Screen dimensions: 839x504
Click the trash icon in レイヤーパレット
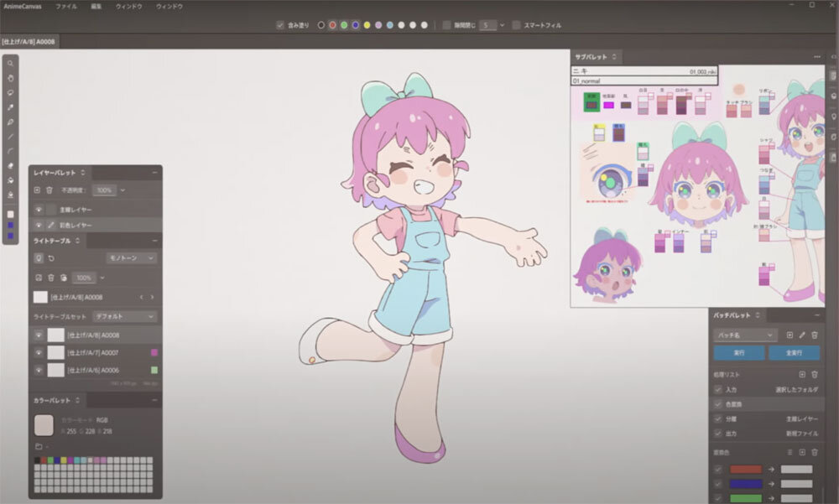click(50, 191)
